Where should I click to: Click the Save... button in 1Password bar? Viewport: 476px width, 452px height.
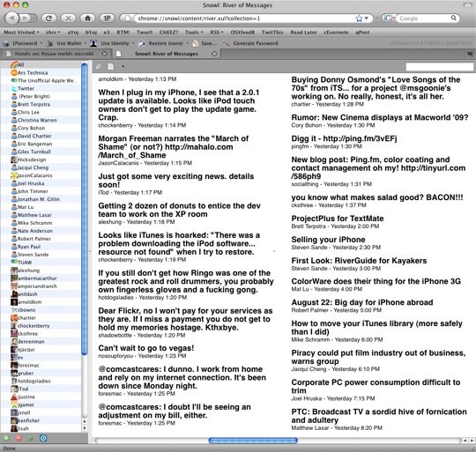point(205,43)
